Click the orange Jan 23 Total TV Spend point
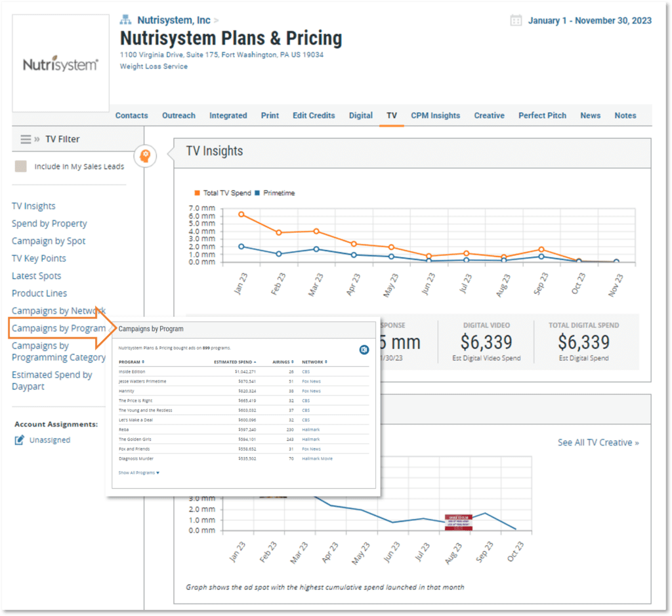 241,214
